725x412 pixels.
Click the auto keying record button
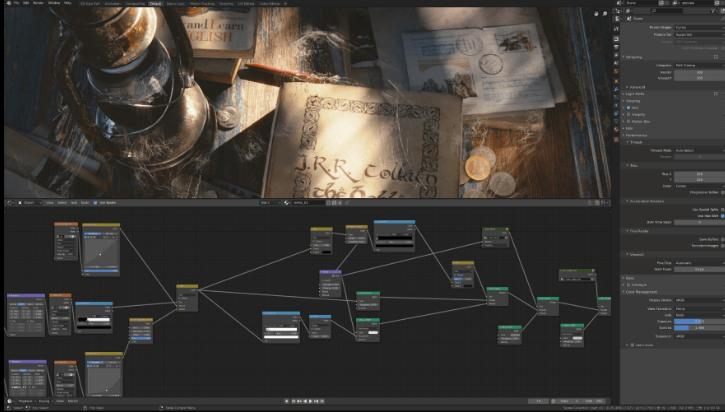pos(287,401)
